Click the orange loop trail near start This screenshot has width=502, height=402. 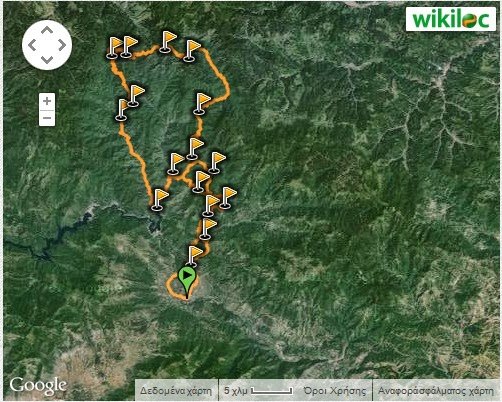170,287
